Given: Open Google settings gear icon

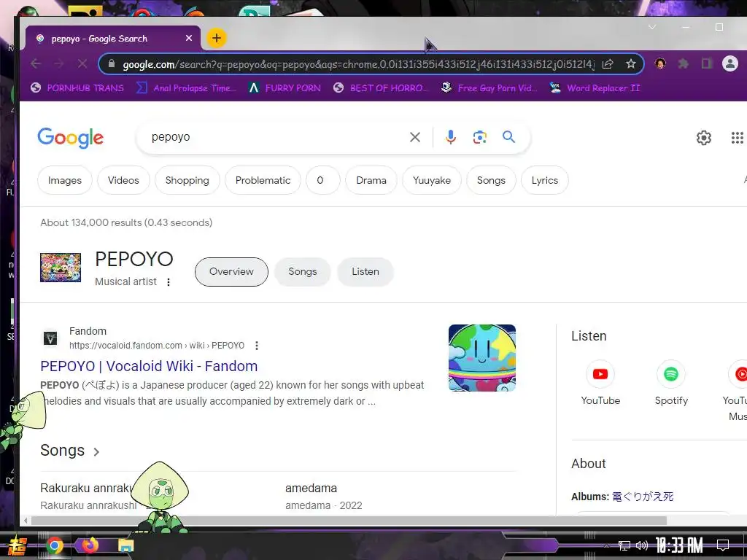Looking at the screenshot, I should 704,138.
